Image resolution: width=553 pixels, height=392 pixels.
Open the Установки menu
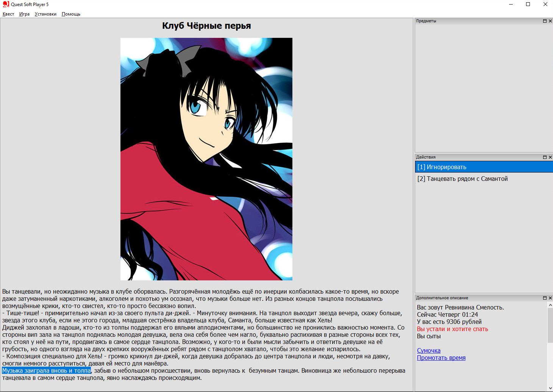coord(45,14)
